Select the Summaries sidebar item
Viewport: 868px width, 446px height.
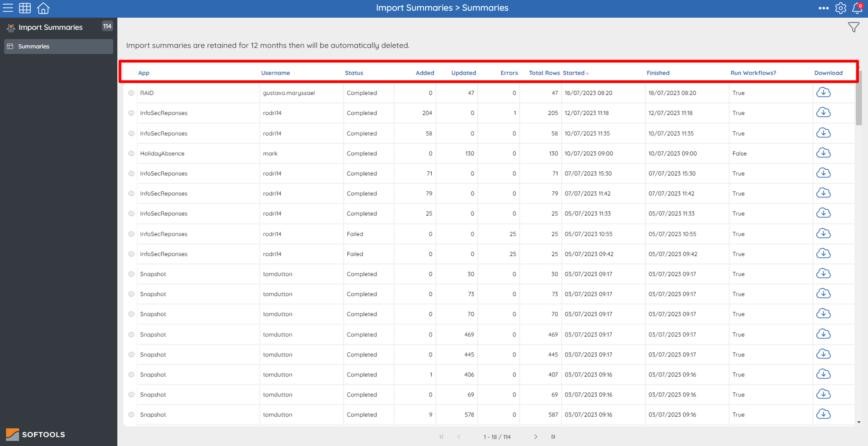34,46
